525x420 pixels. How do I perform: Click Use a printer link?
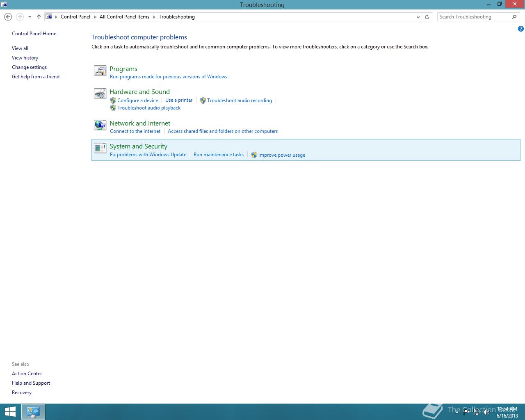click(179, 100)
